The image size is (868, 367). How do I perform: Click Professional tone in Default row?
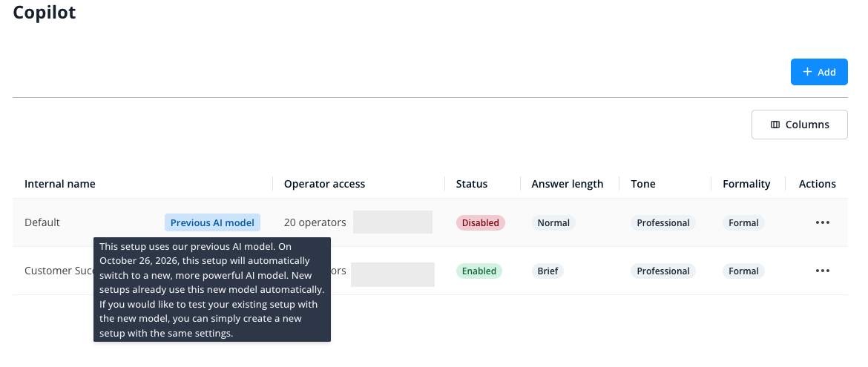(x=663, y=222)
